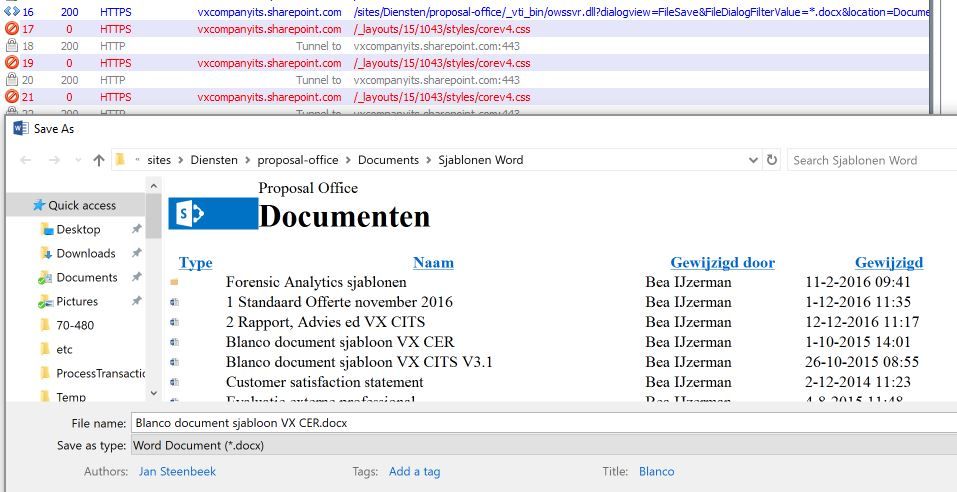Select 'Diensten' in the address breadcrumb
The width and height of the screenshot is (957, 492).
tap(214, 160)
